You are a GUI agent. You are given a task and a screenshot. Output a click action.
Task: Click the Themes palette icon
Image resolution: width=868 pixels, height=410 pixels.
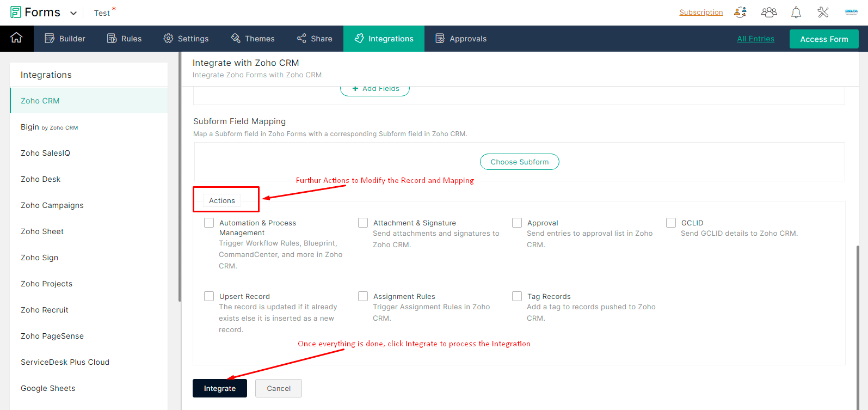pyautogui.click(x=236, y=38)
